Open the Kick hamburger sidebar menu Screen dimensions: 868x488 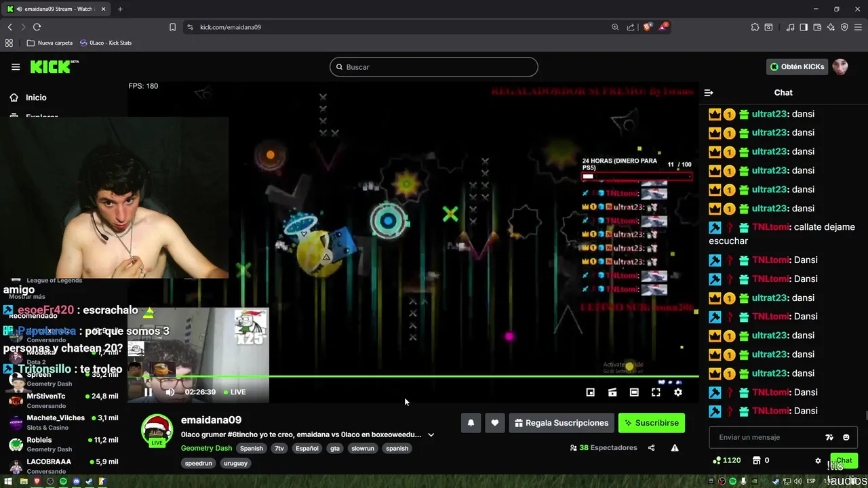tap(16, 66)
